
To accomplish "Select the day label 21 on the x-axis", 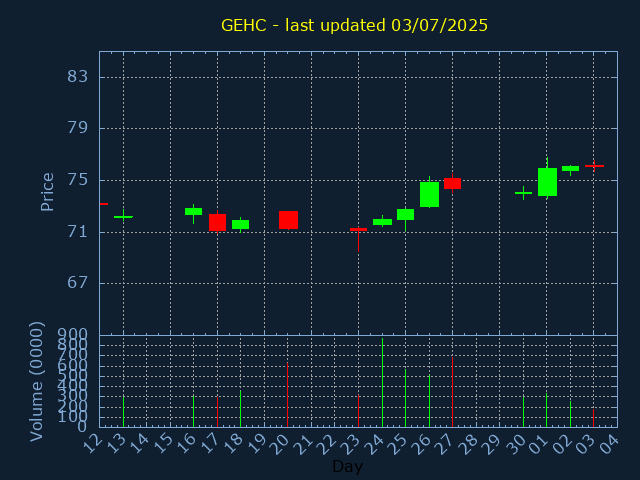I will tap(304, 444).
